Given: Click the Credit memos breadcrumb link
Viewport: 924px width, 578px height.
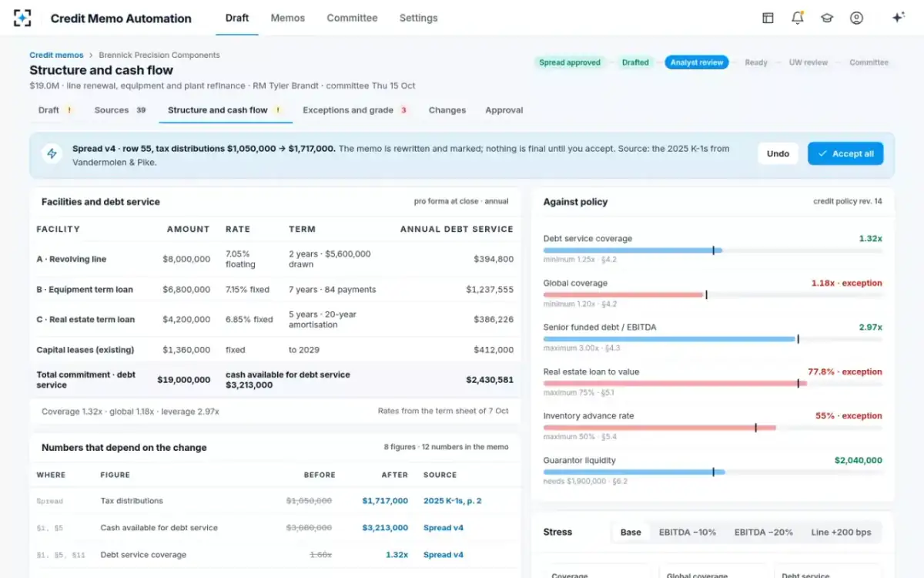Looking at the screenshot, I should 56,55.
